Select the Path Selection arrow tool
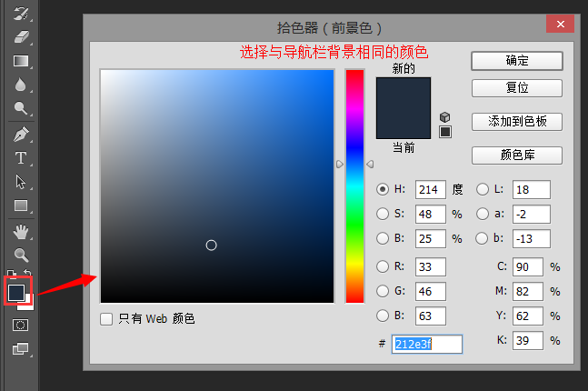Screen dimensions: 588x391 21,182
